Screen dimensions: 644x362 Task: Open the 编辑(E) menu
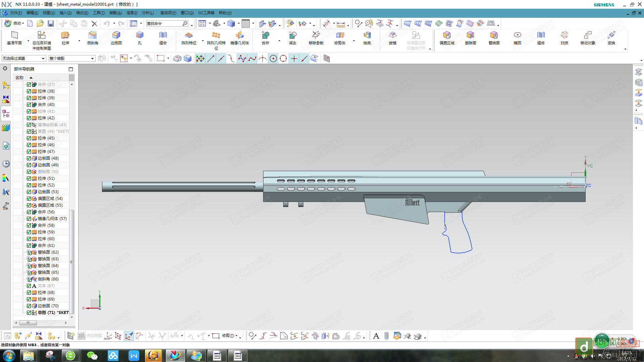pyautogui.click(x=32, y=13)
